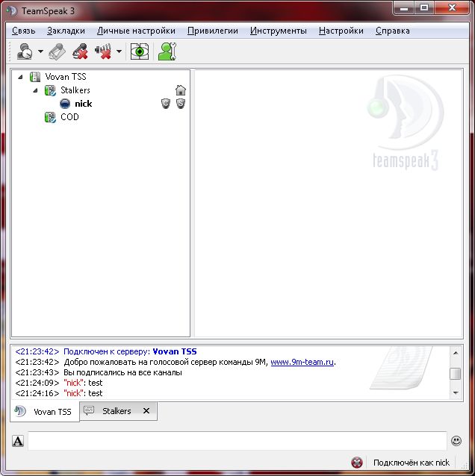Expand the connect icon dropdown arrow

(x=40, y=51)
